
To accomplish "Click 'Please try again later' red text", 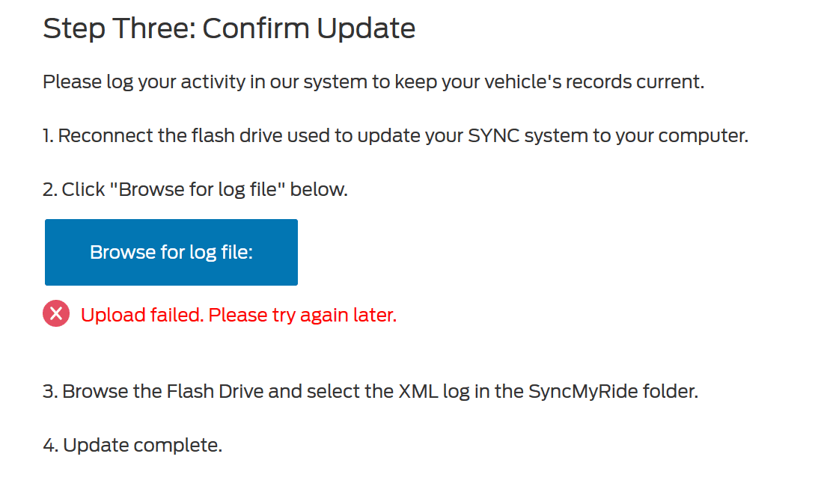I will (302, 315).
